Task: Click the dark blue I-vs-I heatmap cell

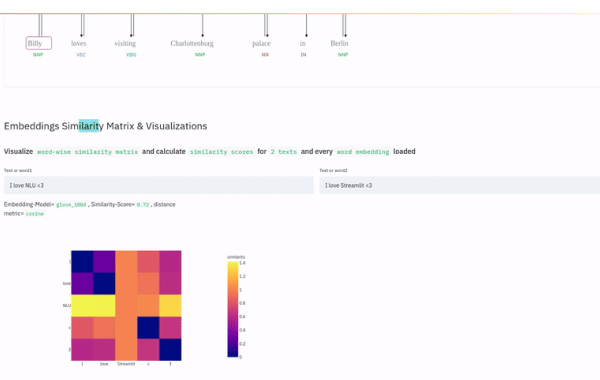Action: pos(82,262)
